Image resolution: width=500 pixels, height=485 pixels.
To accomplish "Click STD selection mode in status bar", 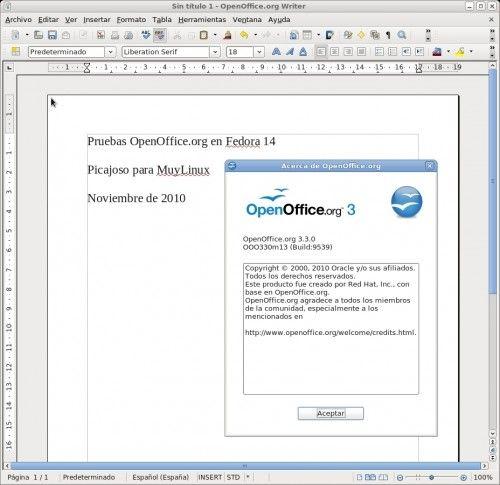I will click(x=233, y=477).
